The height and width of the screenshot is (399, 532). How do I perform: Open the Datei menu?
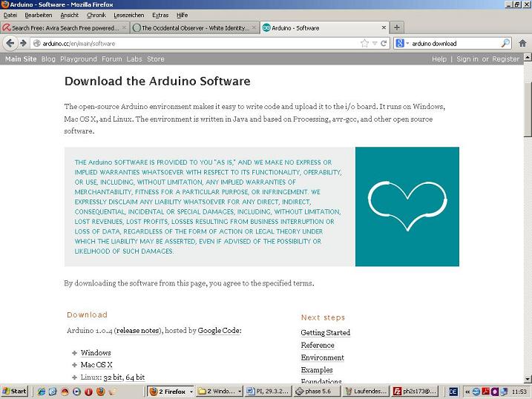click(x=10, y=16)
